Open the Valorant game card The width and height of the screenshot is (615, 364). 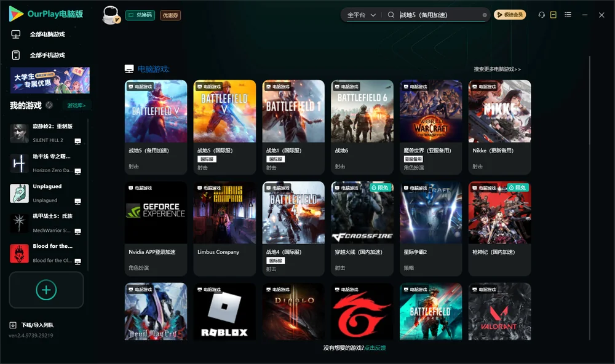coord(499,312)
